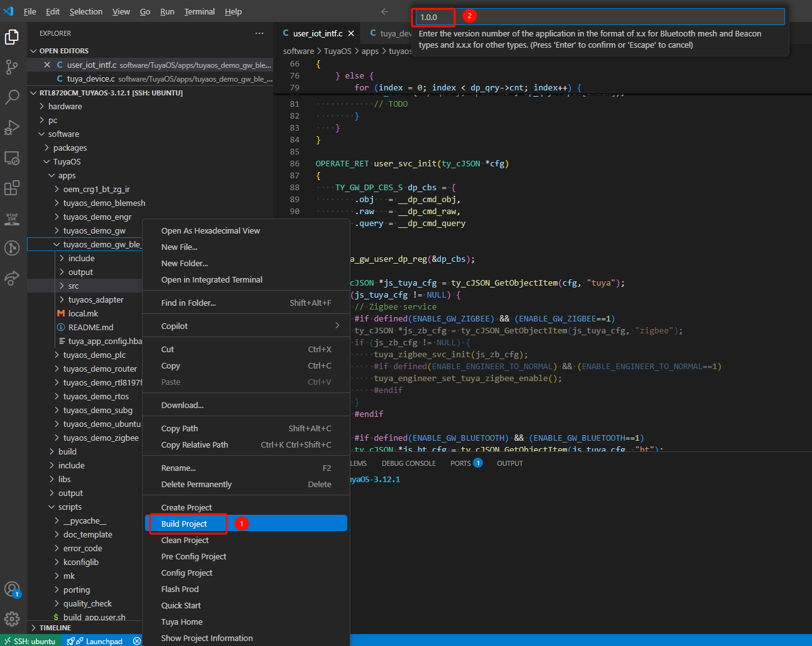Choose Pre Config Project menu entry
The image size is (812, 646).
(246, 556)
